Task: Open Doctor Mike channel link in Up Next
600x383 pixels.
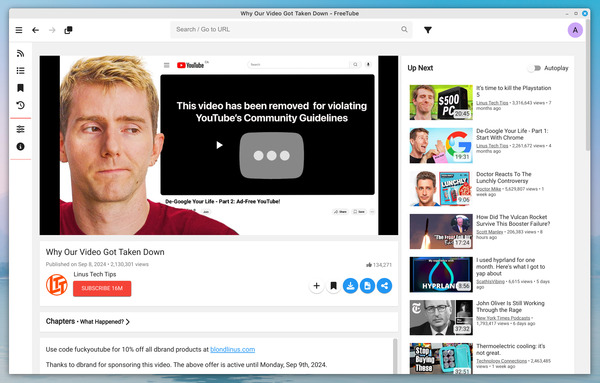Action: pyautogui.click(x=488, y=189)
